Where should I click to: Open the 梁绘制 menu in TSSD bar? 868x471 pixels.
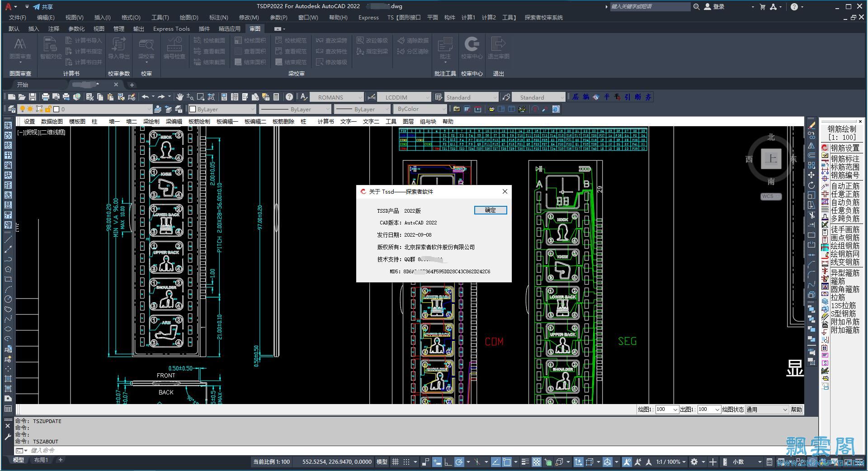[x=151, y=121]
